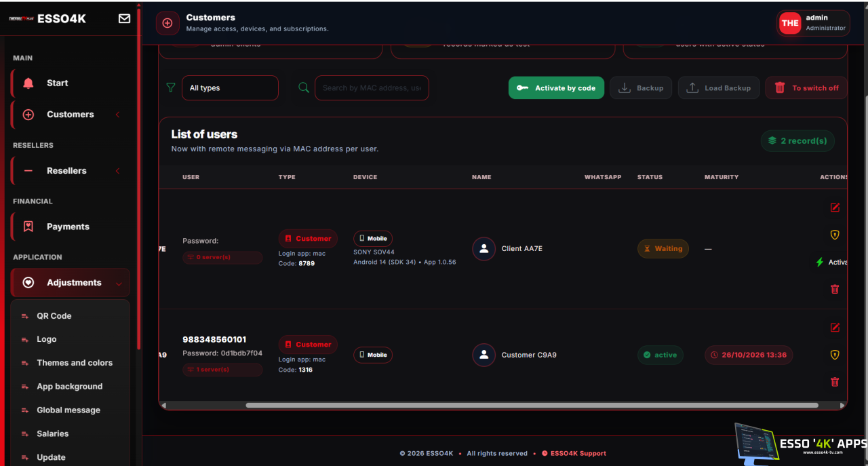Click the 2 record(s) badge
Image resolution: width=868 pixels, height=466 pixels.
[x=797, y=141]
